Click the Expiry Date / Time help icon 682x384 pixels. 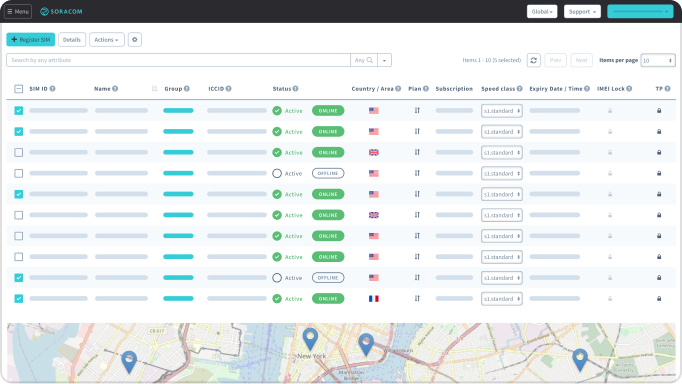pos(587,89)
